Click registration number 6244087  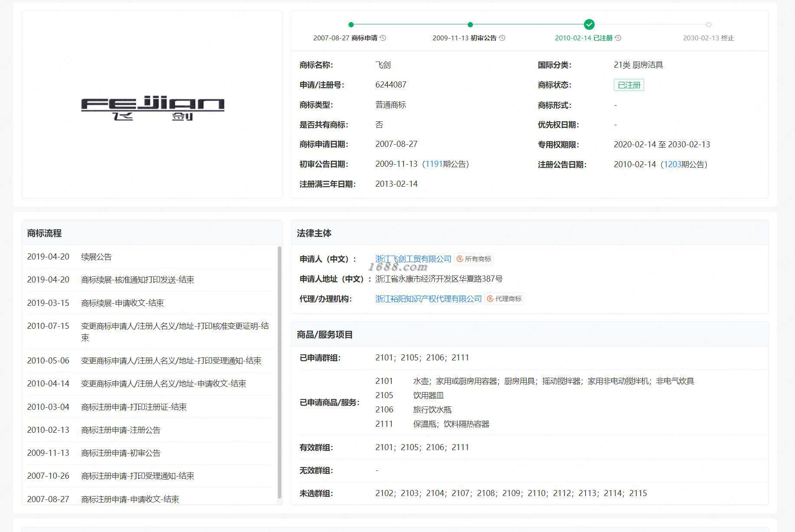(x=391, y=85)
